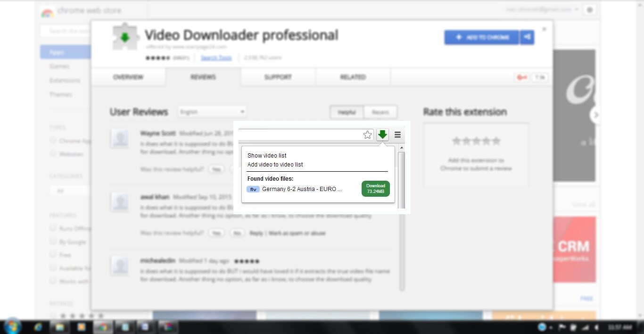This screenshot has width=644, height=334.
Task: Switch to the Reviews tab
Action: pos(203,77)
